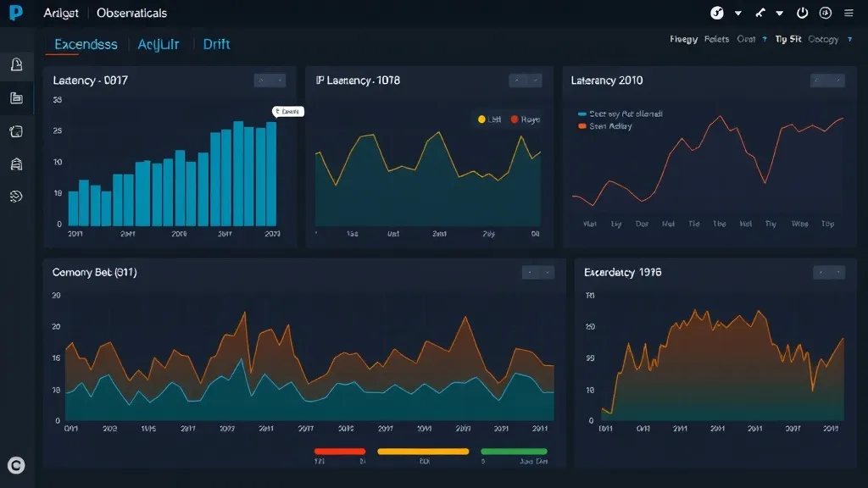Open the blue filter icon after Orat
The image size is (868, 488).
click(x=765, y=39)
